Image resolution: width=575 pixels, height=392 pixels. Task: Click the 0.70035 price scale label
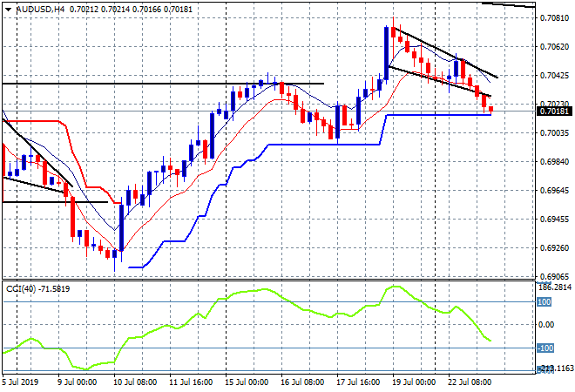pyautogui.click(x=554, y=132)
